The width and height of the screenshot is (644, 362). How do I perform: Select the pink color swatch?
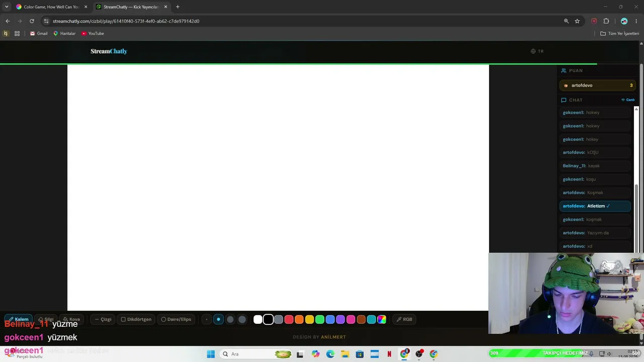pos(351,319)
